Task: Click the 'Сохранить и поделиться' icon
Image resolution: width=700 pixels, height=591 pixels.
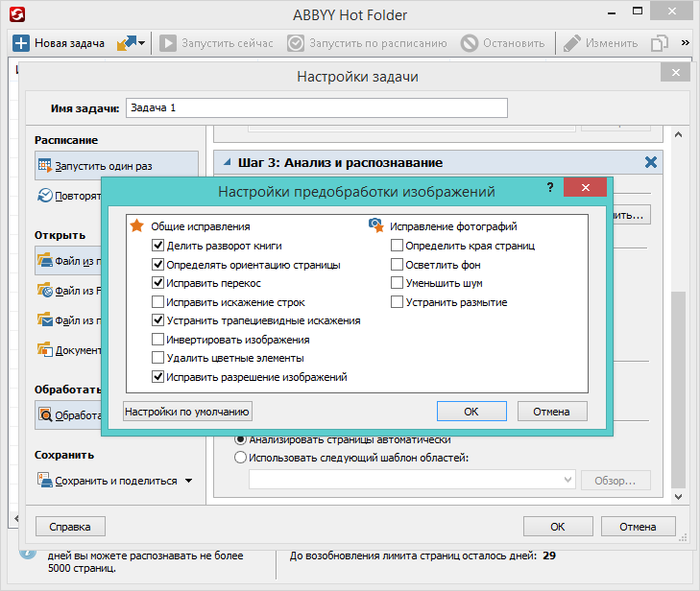Action: pos(44,481)
